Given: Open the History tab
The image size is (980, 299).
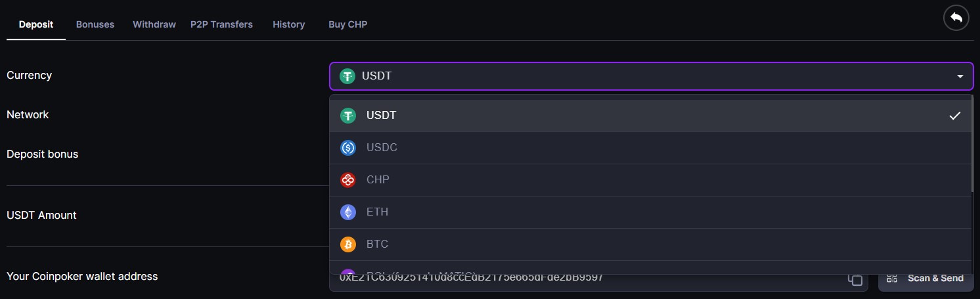Looking at the screenshot, I should [289, 24].
